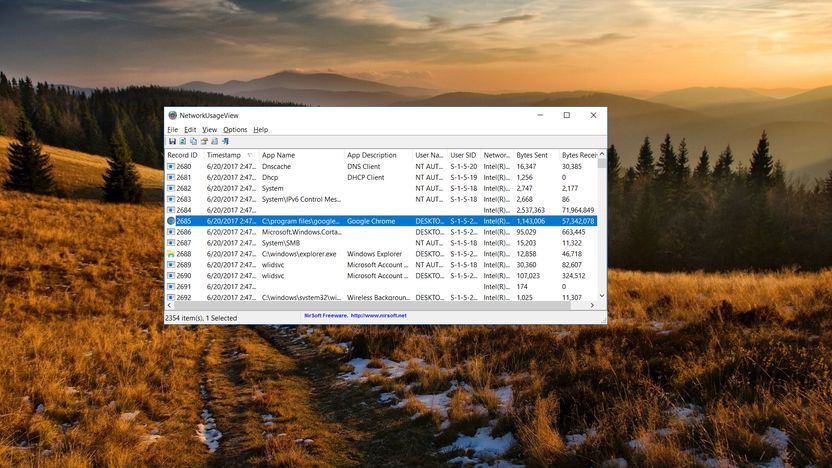The height and width of the screenshot is (468, 832).
Task: Click bytes received value '663,445'
Action: coord(574,232)
